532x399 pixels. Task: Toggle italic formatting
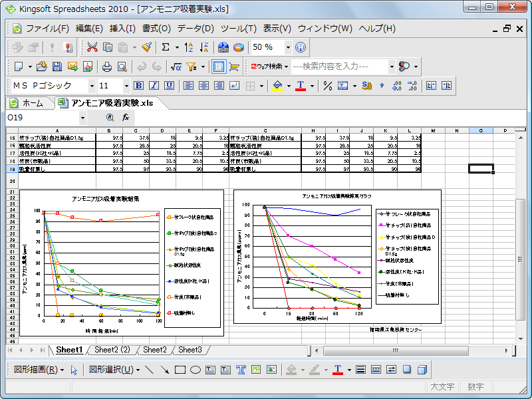154,86
